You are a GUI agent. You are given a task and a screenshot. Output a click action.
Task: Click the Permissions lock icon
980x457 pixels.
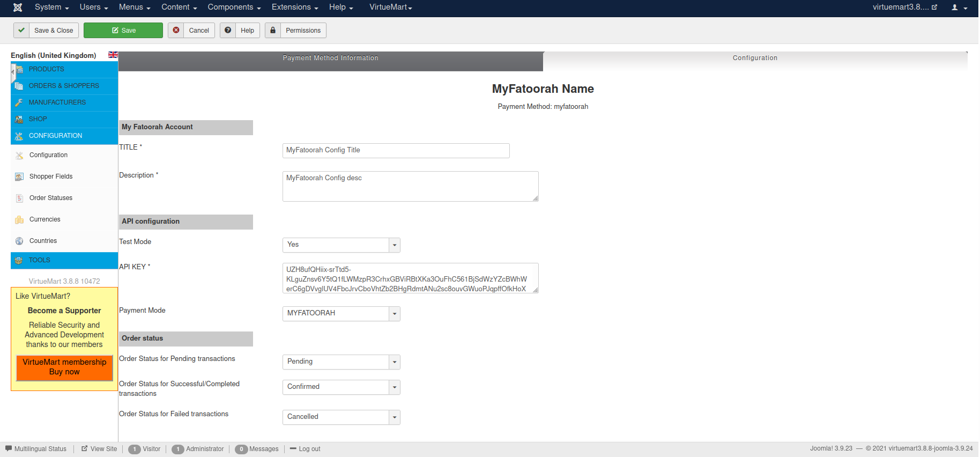[273, 30]
